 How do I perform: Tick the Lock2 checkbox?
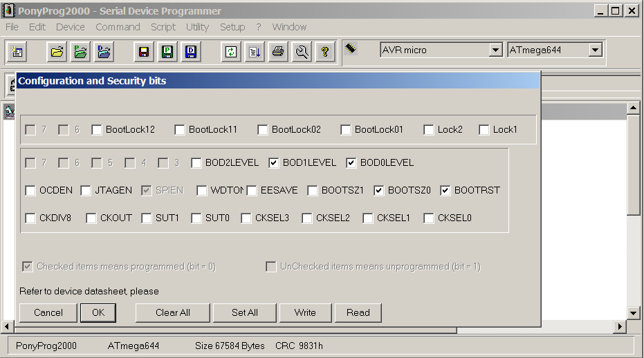pyautogui.click(x=428, y=130)
